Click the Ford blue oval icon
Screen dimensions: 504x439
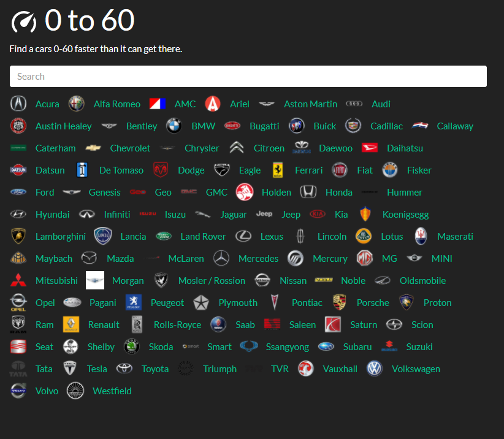tap(18, 192)
